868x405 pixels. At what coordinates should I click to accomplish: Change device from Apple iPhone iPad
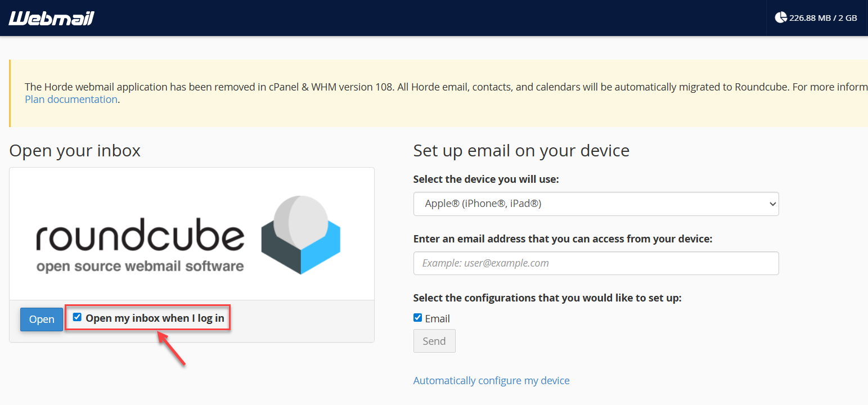[596, 204]
